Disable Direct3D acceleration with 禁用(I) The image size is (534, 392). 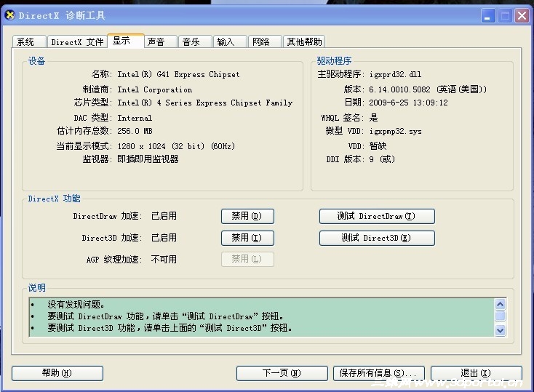tap(247, 238)
